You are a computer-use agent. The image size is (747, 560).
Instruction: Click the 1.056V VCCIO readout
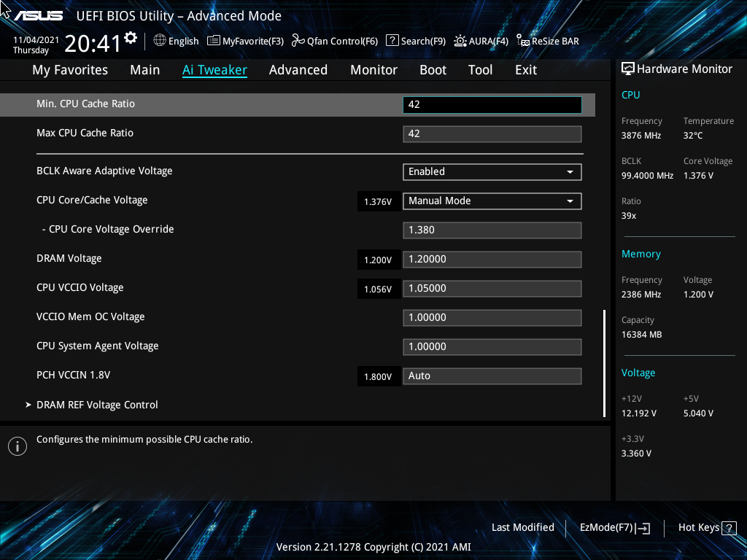378,289
